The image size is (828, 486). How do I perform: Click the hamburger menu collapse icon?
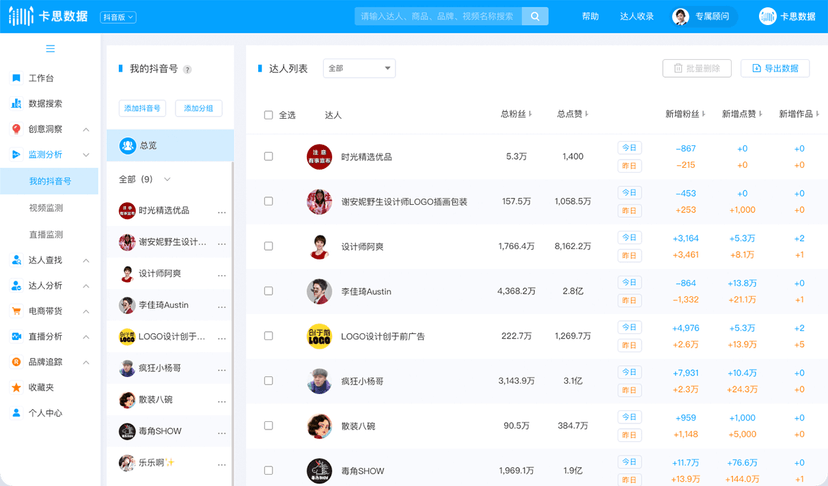point(50,49)
